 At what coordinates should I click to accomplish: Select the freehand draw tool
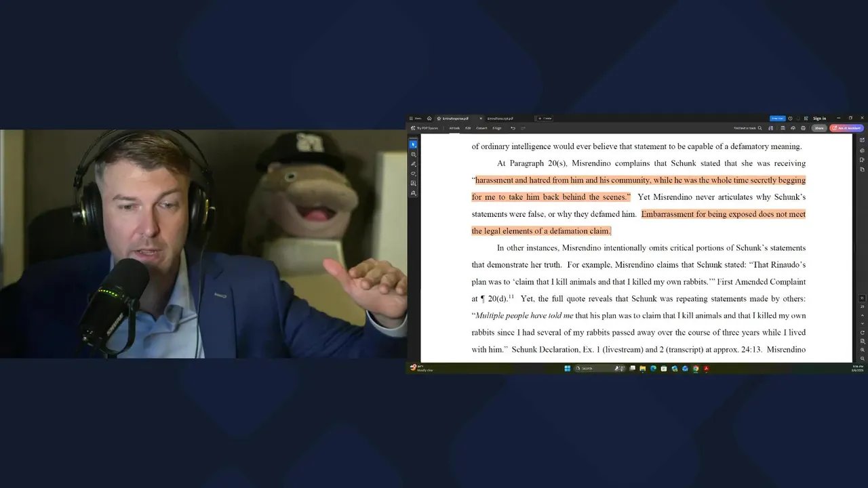[x=413, y=174]
